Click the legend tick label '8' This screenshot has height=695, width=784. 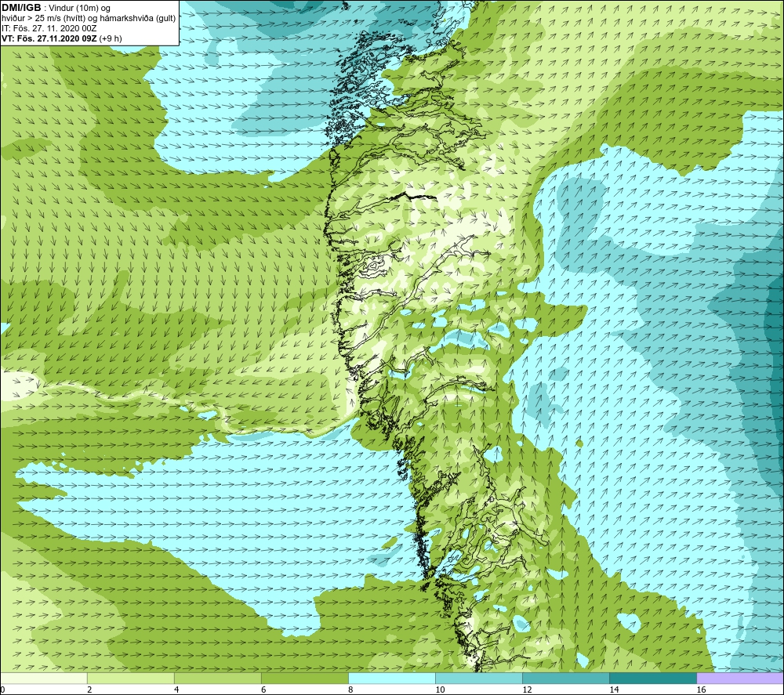(350, 690)
